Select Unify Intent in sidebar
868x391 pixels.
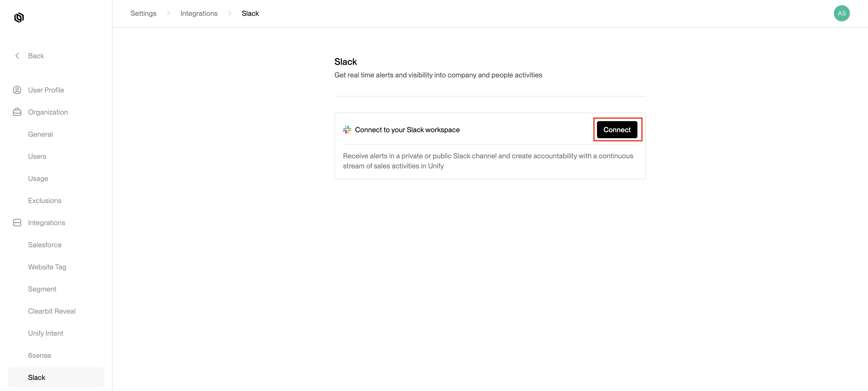tap(45, 333)
